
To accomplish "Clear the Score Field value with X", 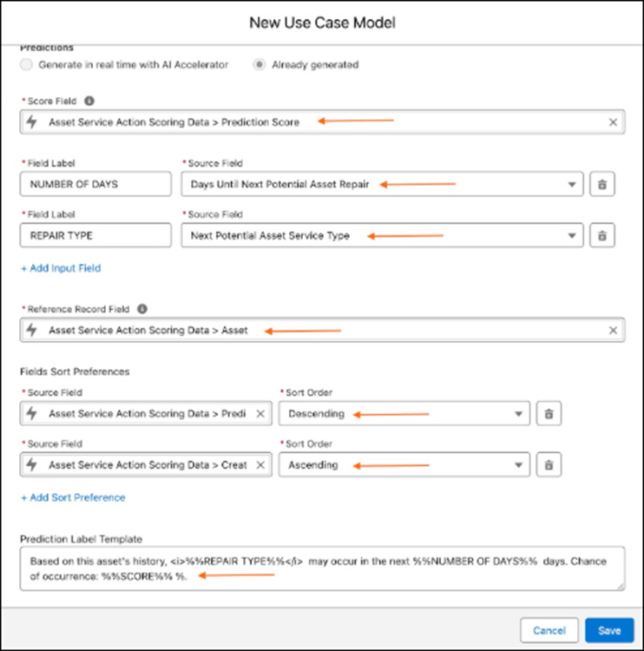I will (613, 122).
